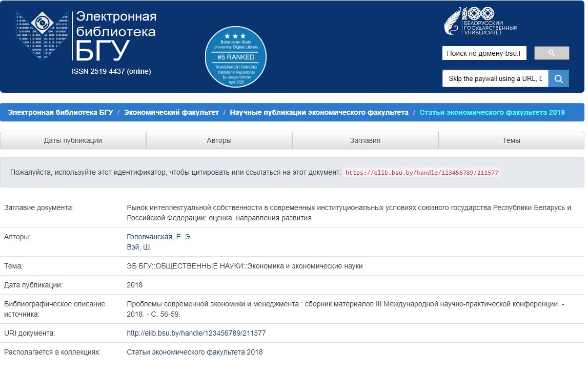Click the 'Дата публикации:' label

click(x=33, y=285)
